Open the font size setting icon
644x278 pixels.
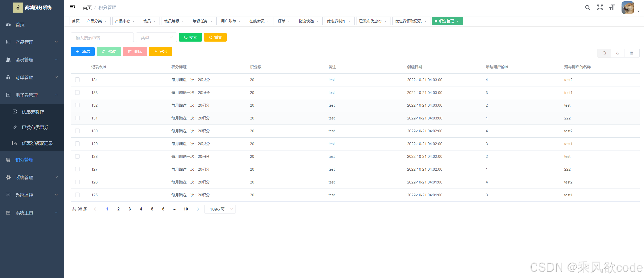[x=612, y=8]
